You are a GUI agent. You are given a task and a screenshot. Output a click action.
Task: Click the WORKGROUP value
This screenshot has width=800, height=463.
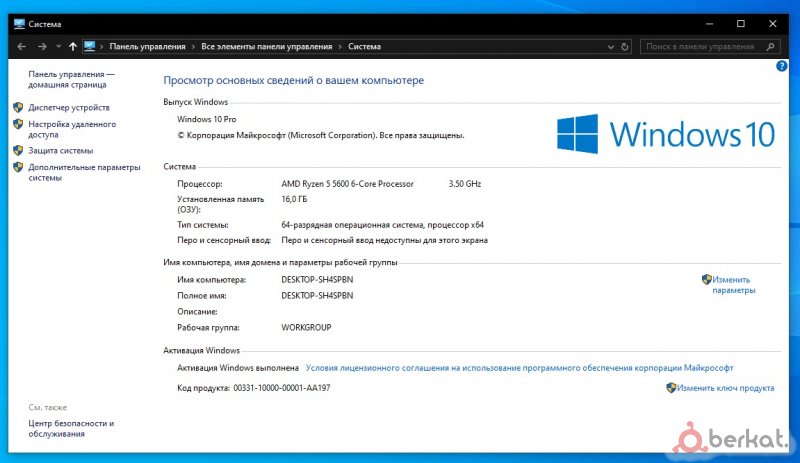click(x=306, y=327)
